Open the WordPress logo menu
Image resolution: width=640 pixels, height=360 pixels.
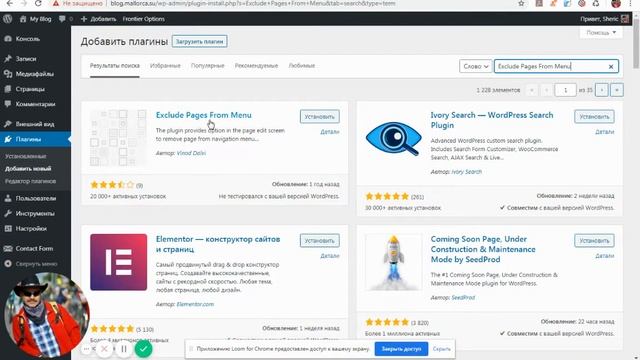click(7, 19)
